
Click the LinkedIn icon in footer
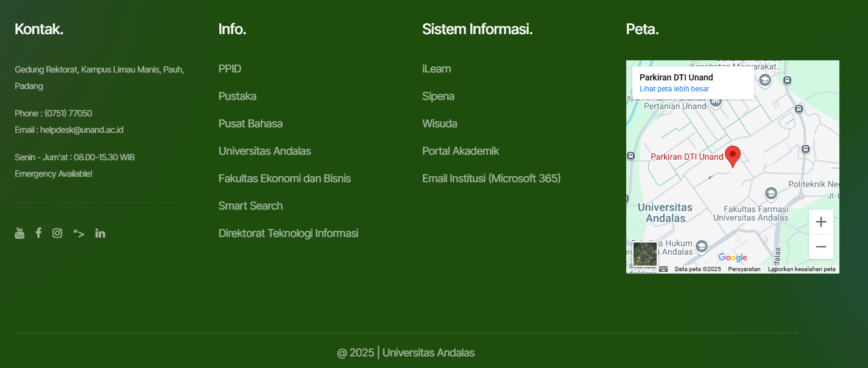click(x=101, y=233)
